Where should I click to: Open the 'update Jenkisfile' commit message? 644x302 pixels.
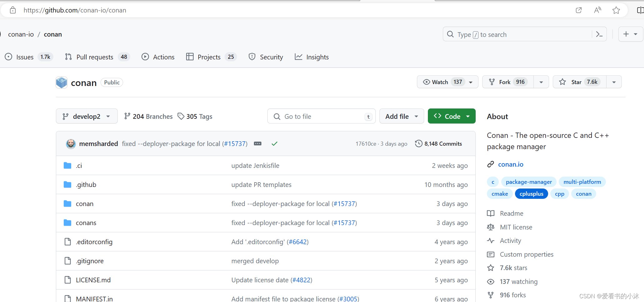(x=255, y=165)
